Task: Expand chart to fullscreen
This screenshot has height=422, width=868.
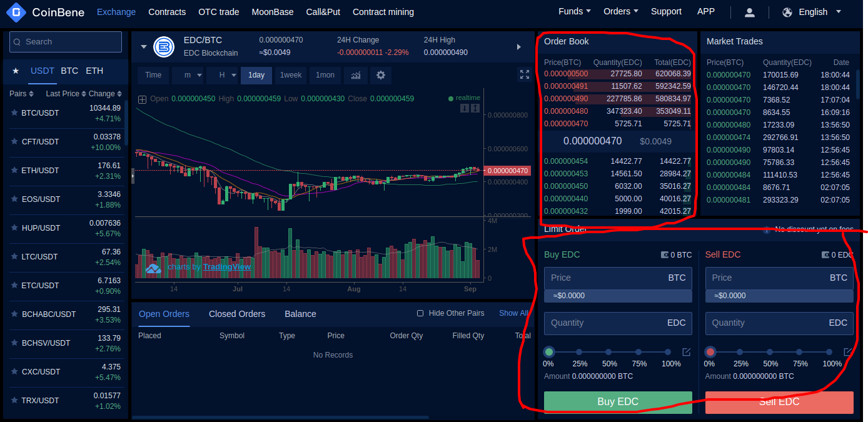Action: pos(525,75)
